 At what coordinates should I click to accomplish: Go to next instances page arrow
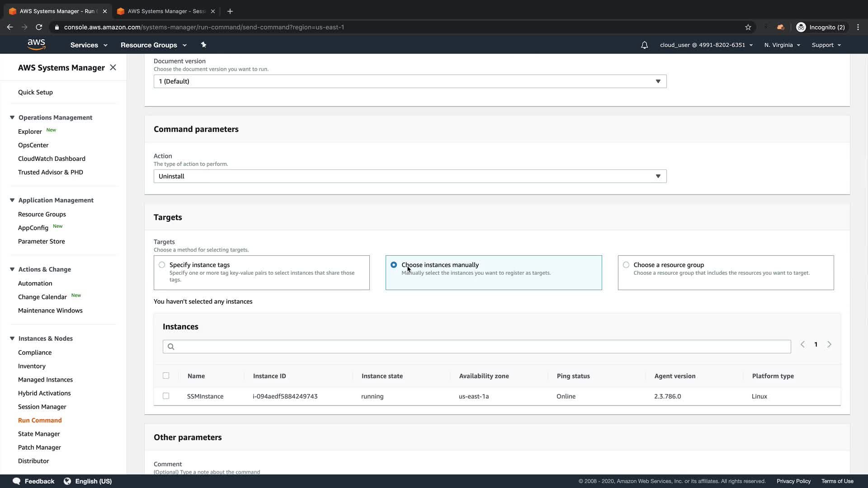coord(829,344)
